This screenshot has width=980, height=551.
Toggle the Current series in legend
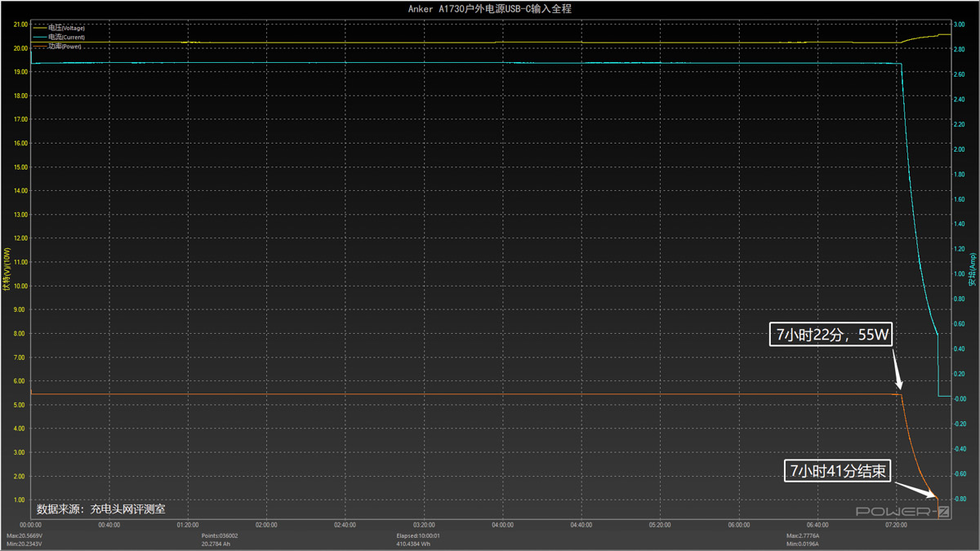(x=66, y=38)
